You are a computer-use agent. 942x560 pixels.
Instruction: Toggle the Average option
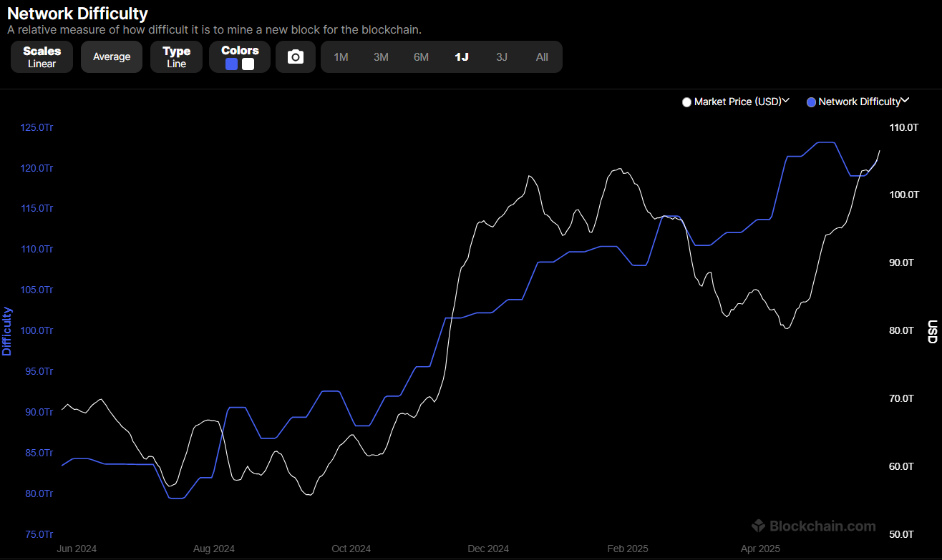click(112, 57)
